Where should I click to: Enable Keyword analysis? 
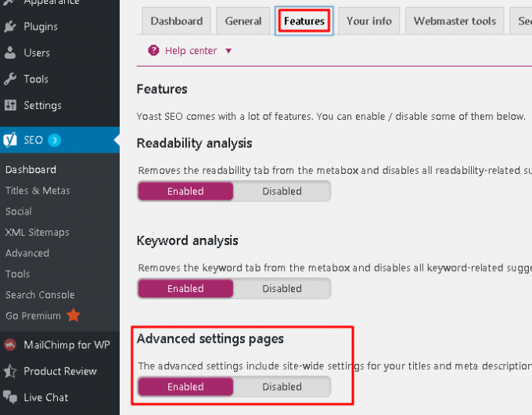click(185, 289)
